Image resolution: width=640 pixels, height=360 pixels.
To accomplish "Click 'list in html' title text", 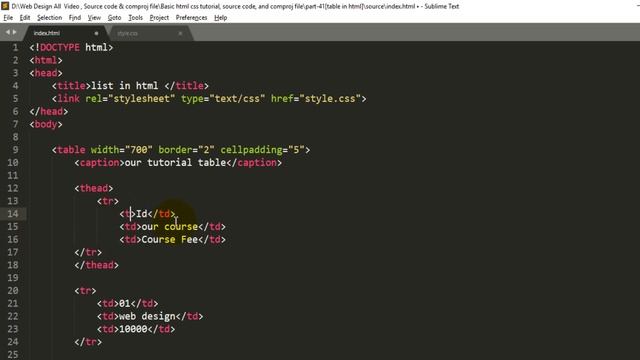I will pyautogui.click(x=124, y=86).
